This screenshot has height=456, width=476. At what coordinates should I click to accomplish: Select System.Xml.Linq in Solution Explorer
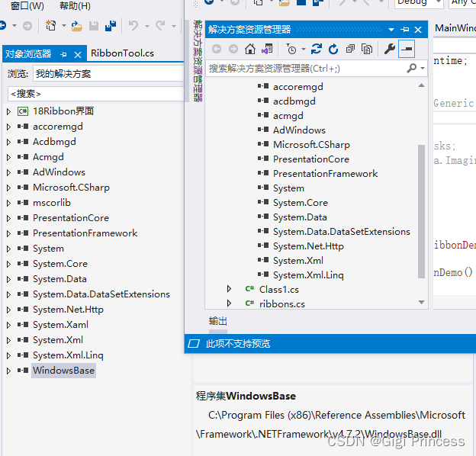pos(308,275)
